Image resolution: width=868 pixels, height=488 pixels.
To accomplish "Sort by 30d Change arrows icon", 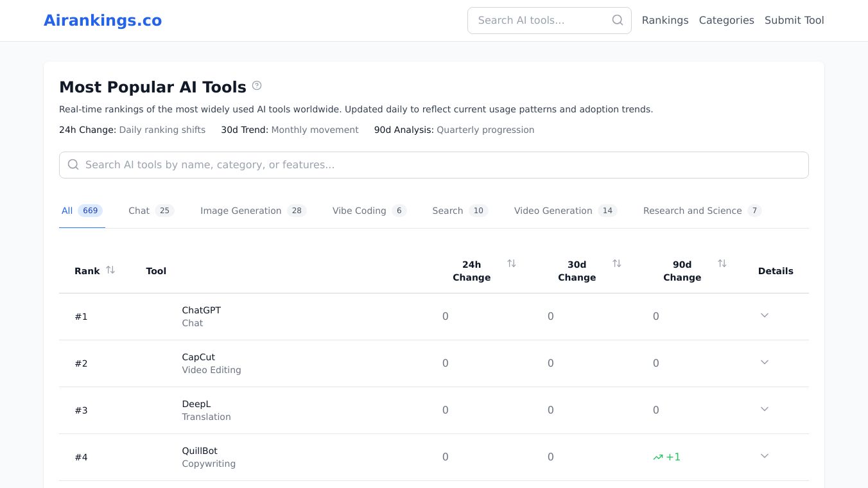I will (617, 264).
